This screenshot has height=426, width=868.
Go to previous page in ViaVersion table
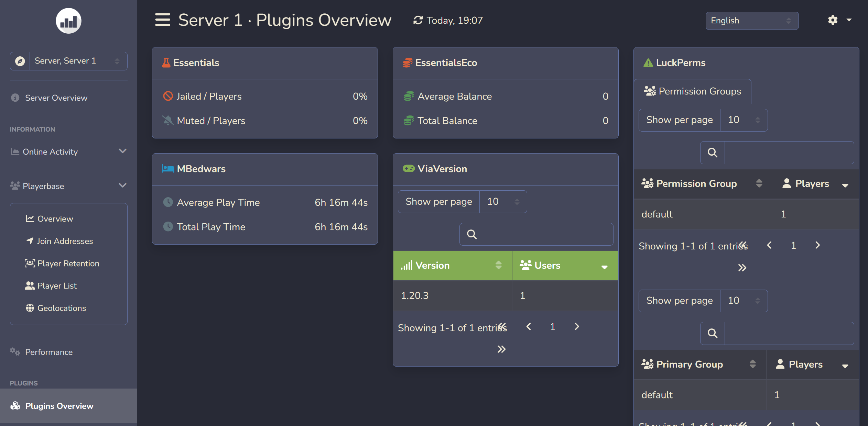coord(529,327)
